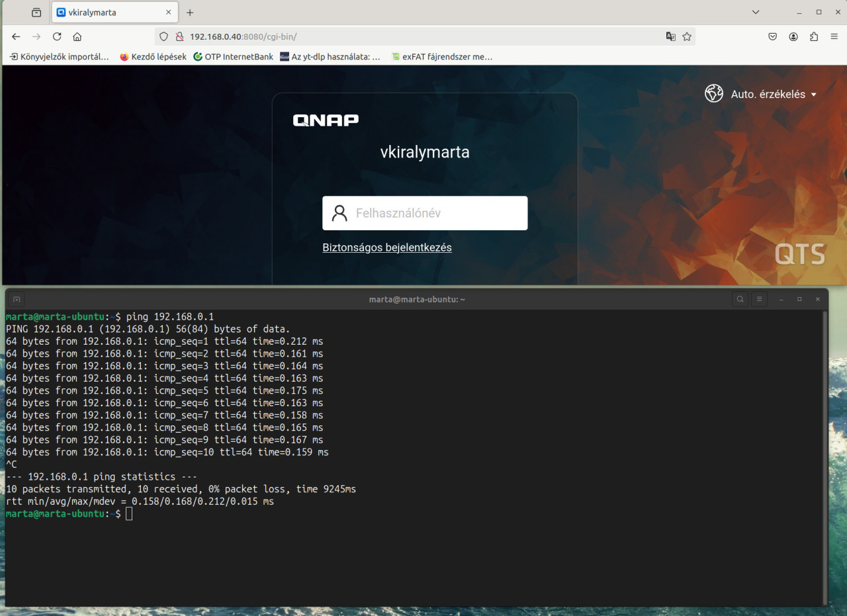Bookmark this page with the star icon
Image resolution: width=847 pixels, height=616 pixels.
tap(687, 36)
